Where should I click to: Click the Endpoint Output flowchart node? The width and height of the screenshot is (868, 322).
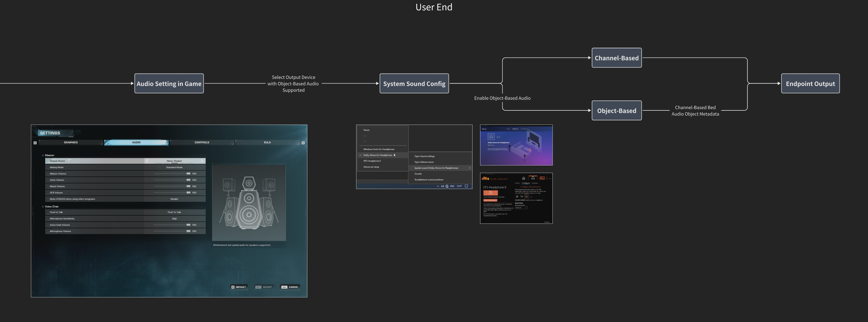[x=810, y=84]
